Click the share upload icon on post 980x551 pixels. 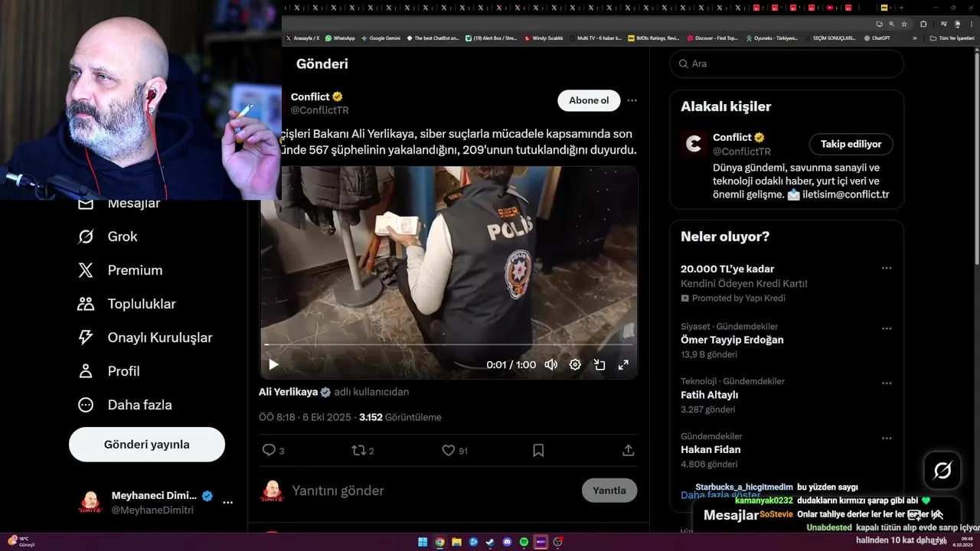[628, 450]
